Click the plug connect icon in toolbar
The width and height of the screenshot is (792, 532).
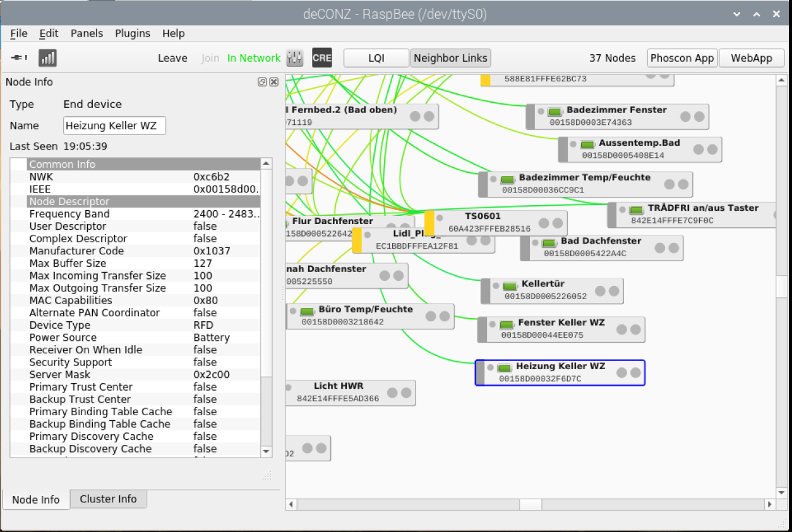point(20,58)
